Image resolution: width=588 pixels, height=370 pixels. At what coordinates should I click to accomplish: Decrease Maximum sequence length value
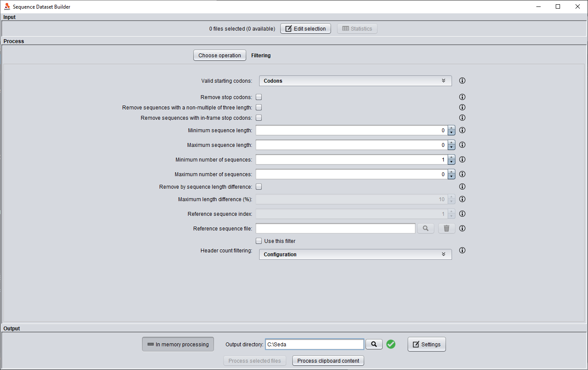click(x=451, y=147)
